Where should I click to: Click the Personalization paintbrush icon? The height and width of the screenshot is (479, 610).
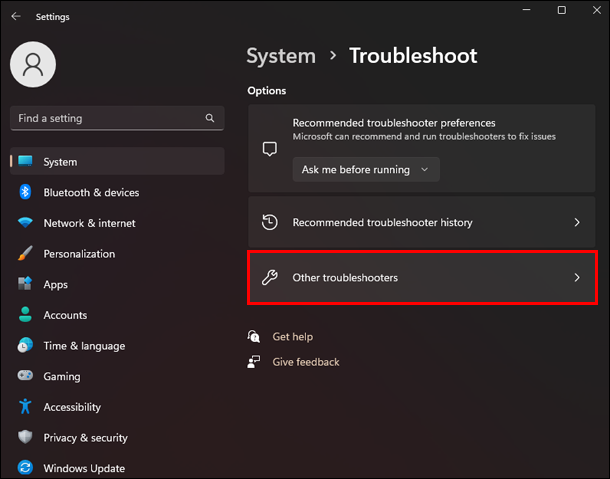25,254
